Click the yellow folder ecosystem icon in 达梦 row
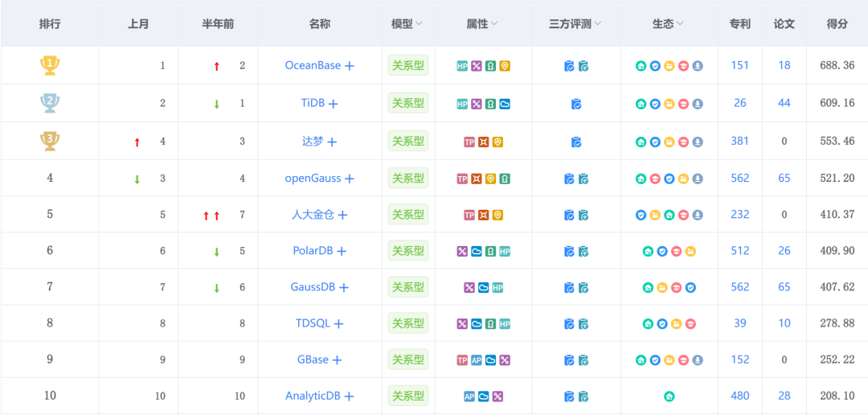 coord(669,142)
